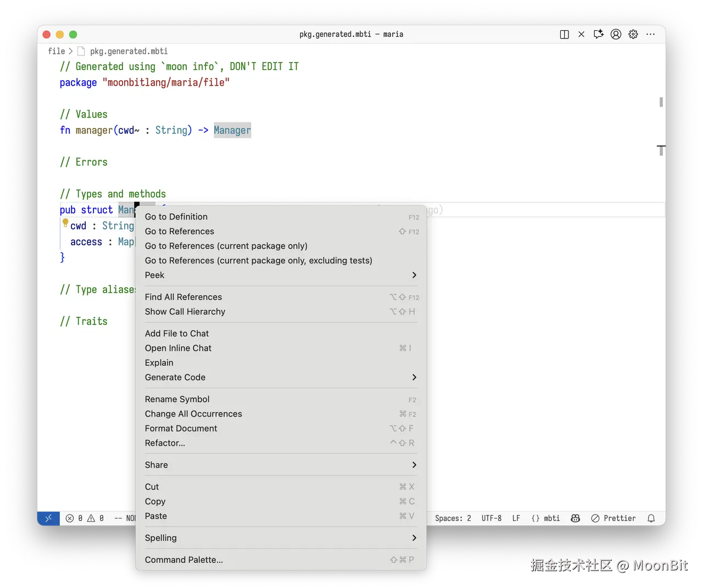
Task: Click the pkg.generated.mbti breadcrumb label
Action: pyautogui.click(x=129, y=51)
